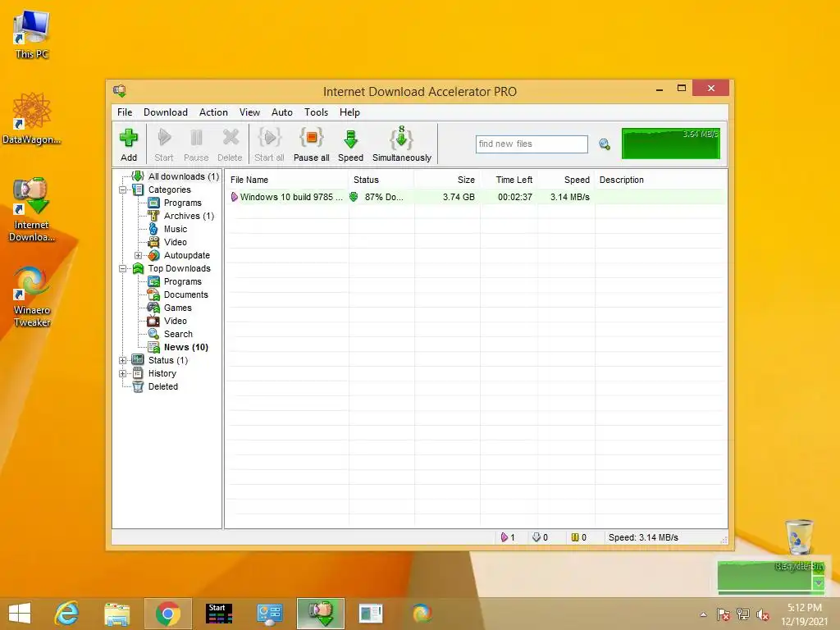The image size is (840, 630).
Task: Sort by Speed column header
Action: [566, 180]
